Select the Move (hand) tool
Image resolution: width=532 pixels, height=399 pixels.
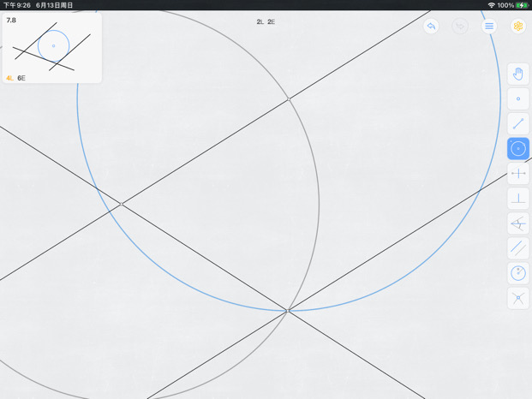[518, 74]
